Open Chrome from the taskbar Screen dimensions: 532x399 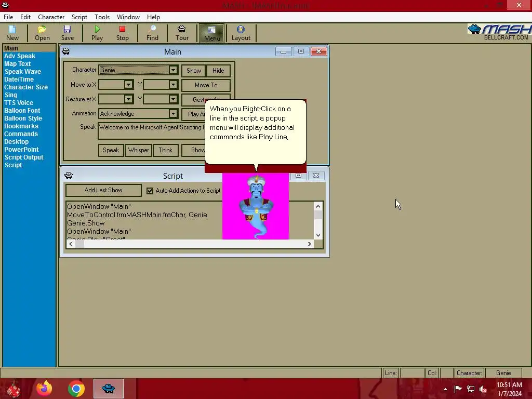[76, 389]
